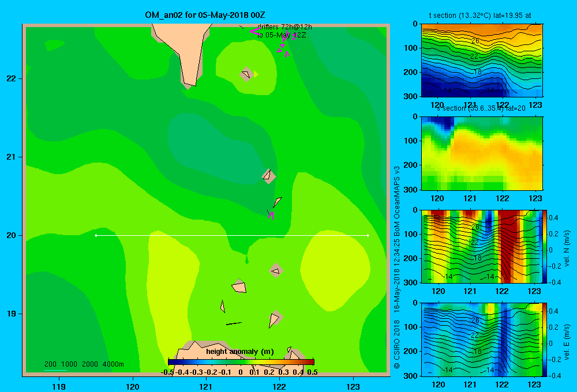This screenshot has width=577, height=392.
Task: Click depth label 300 on vel. E section axis
Action: 410,375
